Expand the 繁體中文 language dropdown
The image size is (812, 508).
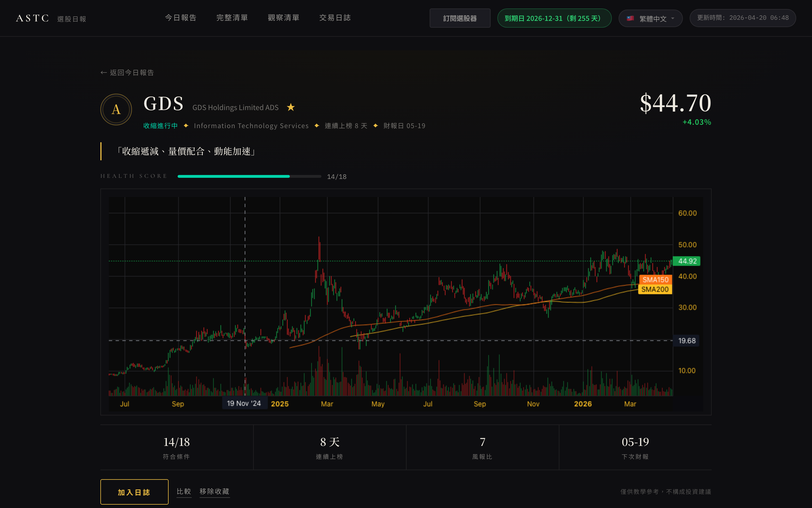point(650,18)
